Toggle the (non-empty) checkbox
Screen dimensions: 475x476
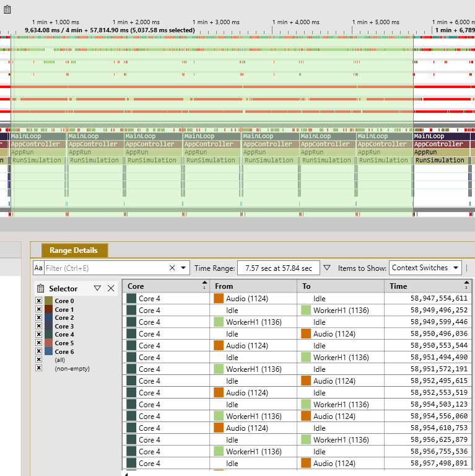[x=38, y=368]
